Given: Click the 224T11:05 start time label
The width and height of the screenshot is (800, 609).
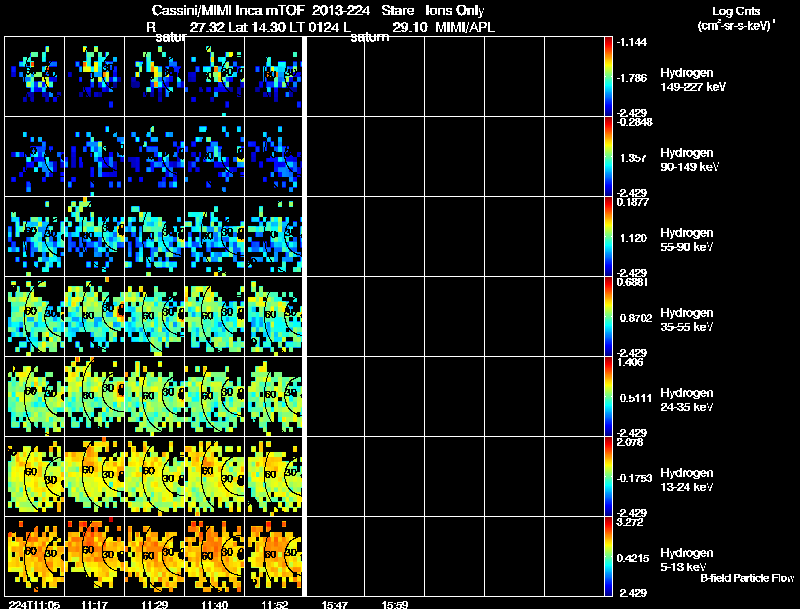Looking at the screenshot, I should point(31,603).
